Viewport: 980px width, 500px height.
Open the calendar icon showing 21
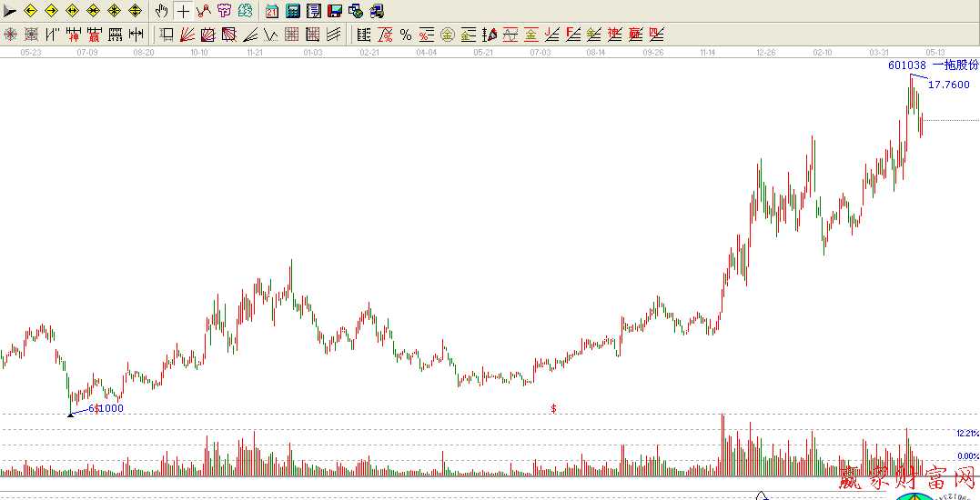271,11
